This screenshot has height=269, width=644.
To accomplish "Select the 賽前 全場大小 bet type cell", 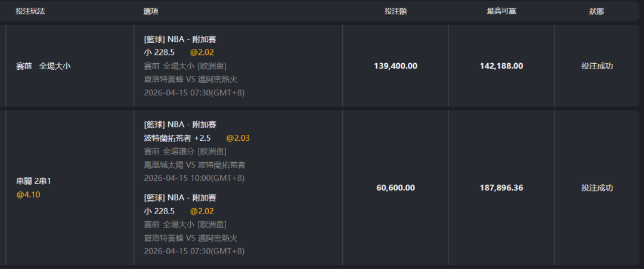I will coord(43,66).
